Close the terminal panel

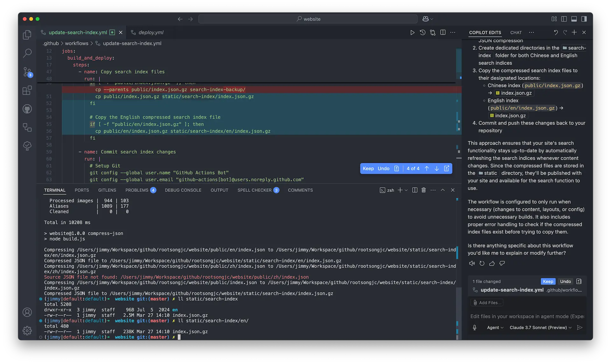tap(453, 190)
